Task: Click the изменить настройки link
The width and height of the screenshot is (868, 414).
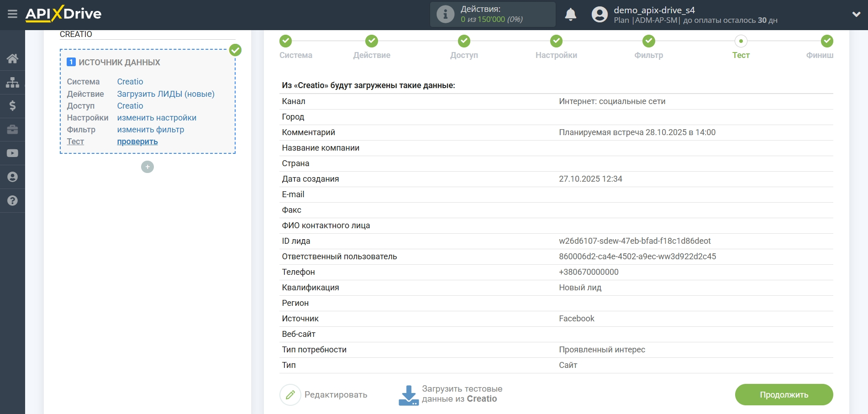Action: click(x=157, y=118)
